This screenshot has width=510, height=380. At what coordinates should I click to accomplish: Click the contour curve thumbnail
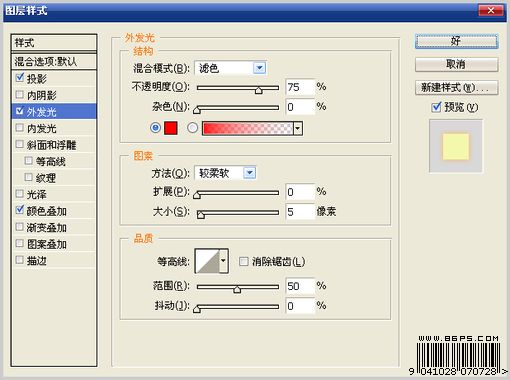pyautogui.click(x=207, y=261)
